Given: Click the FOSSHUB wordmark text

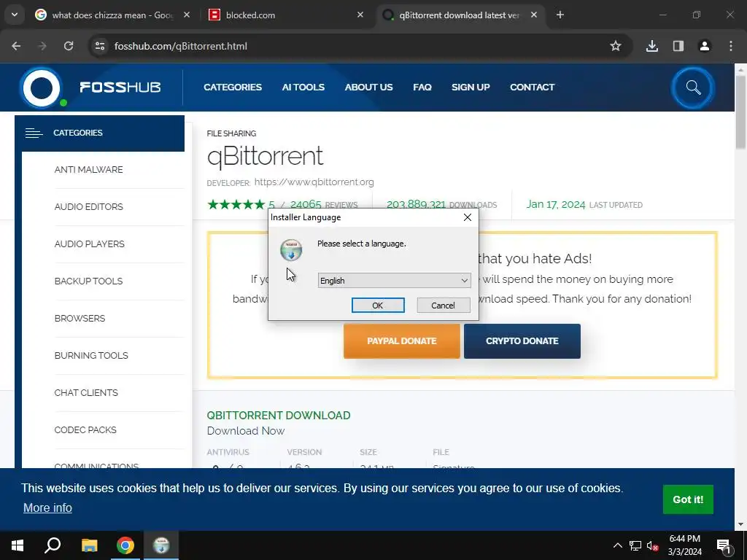Looking at the screenshot, I should [x=120, y=87].
